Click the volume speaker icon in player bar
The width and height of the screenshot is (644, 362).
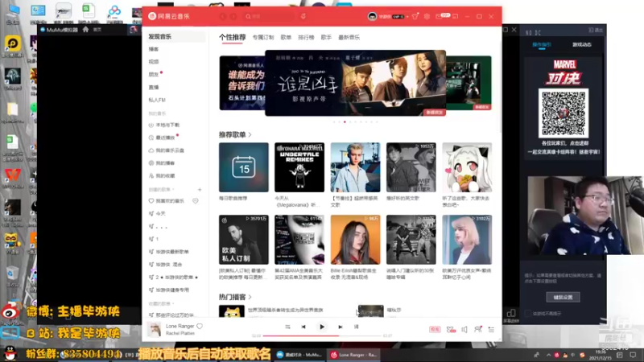pos(464,329)
